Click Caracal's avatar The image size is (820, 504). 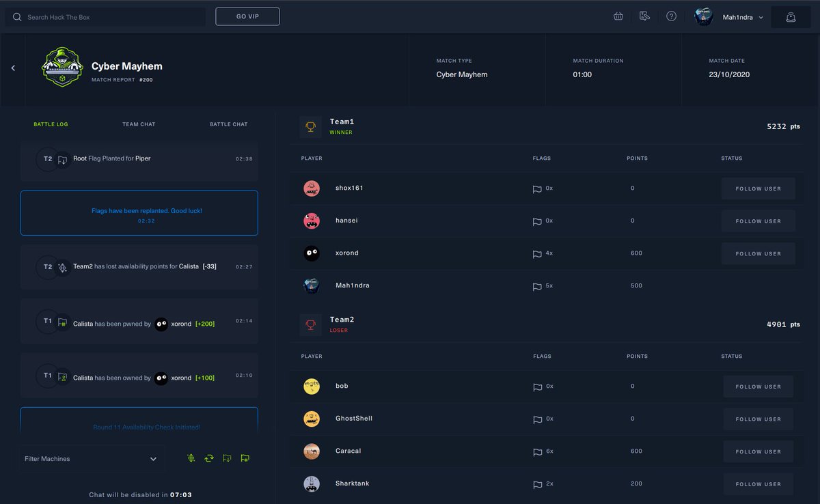pos(312,451)
